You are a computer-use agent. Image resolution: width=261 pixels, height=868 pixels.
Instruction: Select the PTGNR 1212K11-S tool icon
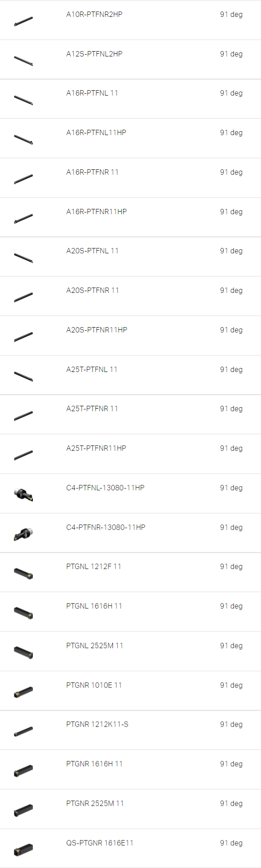(24, 731)
